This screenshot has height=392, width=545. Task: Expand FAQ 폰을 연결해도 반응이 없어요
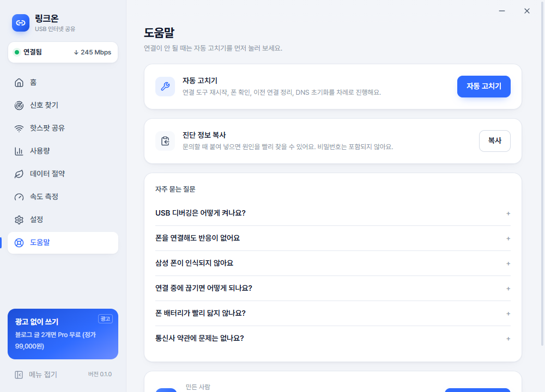pos(333,238)
